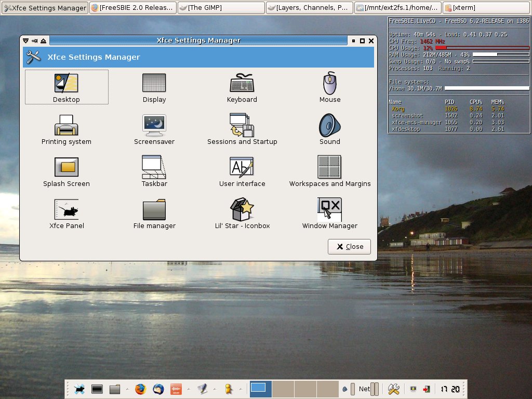Image resolution: width=532 pixels, height=399 pixels.
Task: Expand the arrow beside the orange audio launcher
Action: 189,389
